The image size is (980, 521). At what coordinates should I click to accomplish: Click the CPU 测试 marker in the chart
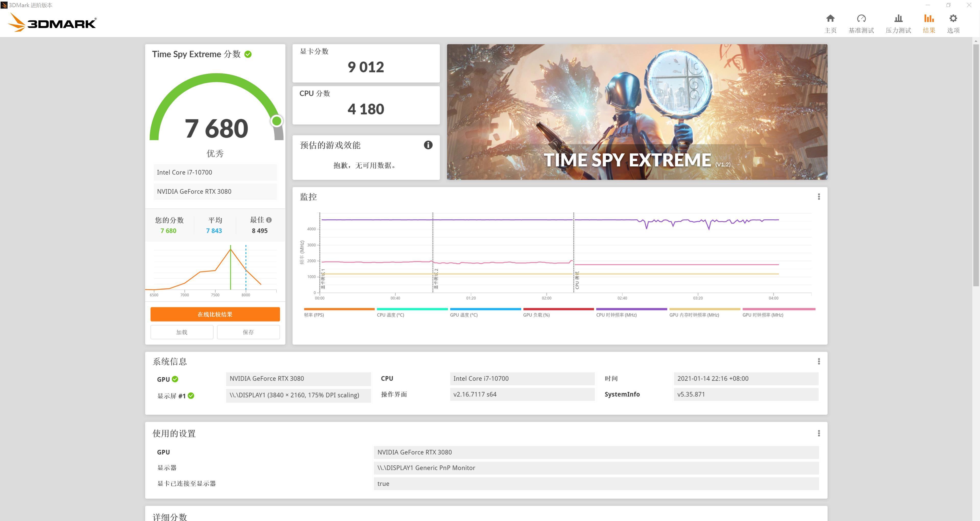(x=577, y=280)
